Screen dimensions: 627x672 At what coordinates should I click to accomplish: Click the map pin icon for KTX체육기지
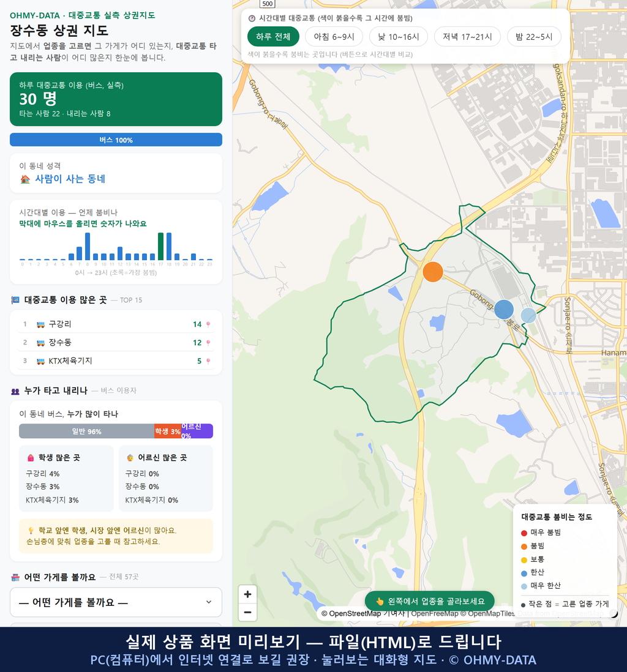[208, 361]
